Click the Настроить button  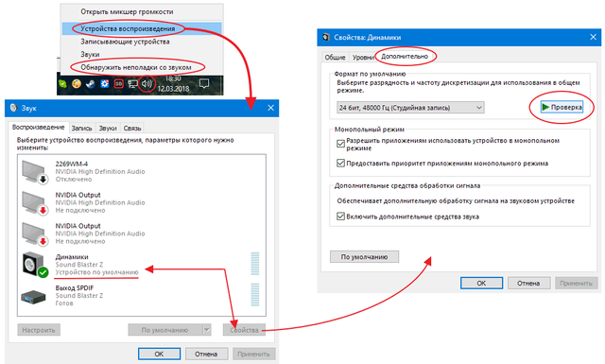point(39,330)
